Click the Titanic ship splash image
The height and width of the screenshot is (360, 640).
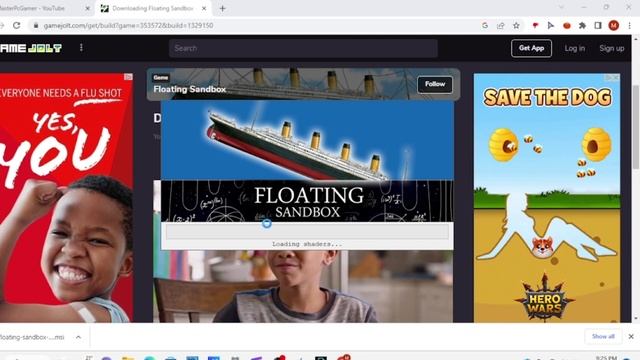[307, 140]
